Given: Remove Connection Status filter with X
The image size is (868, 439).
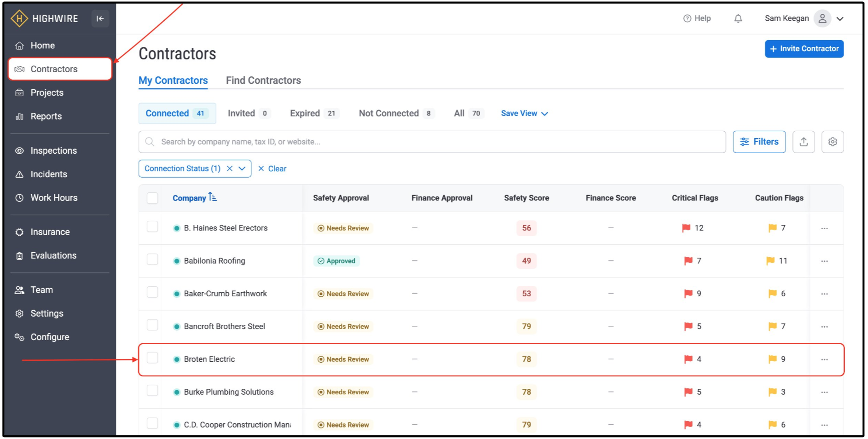Looking at the screenshot, I should [x=230, y=168].
